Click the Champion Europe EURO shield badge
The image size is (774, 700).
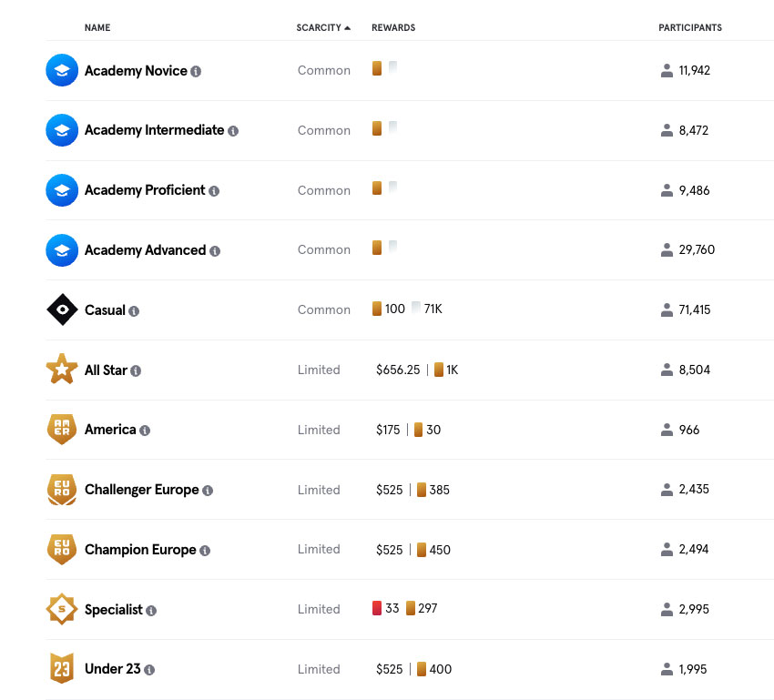pos(62,549)
